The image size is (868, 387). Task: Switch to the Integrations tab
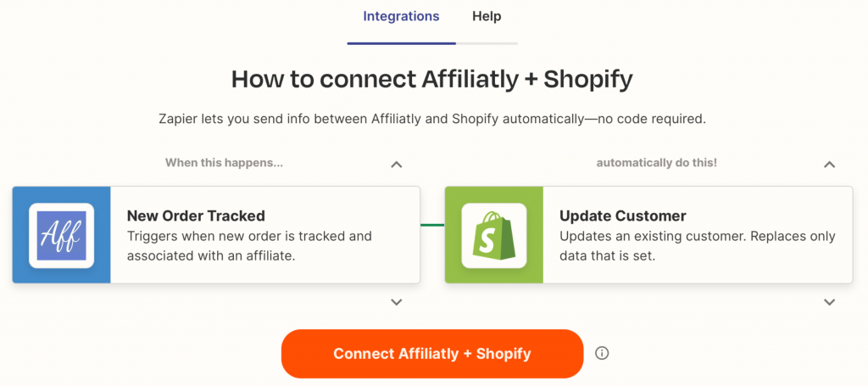point(401,16)
